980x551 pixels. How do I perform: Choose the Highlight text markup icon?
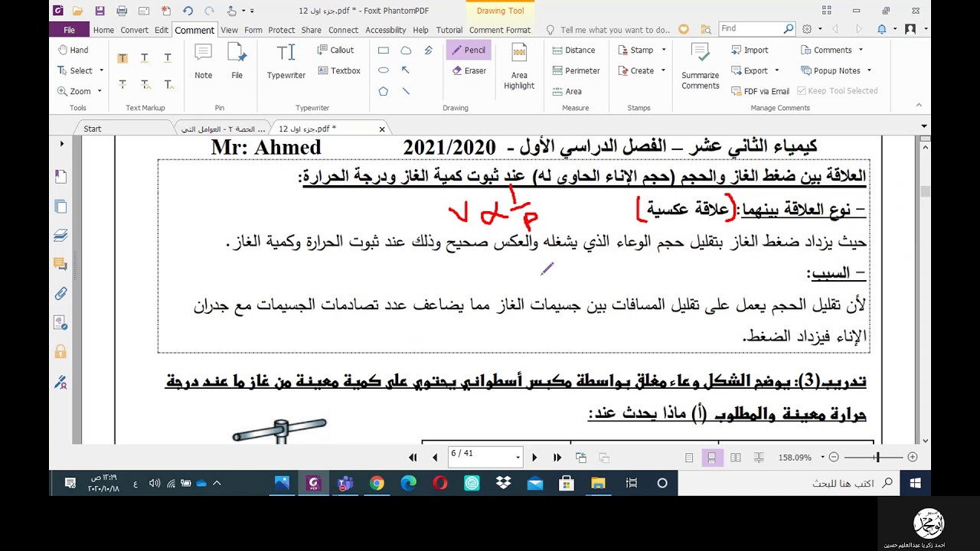pos(122,59)
